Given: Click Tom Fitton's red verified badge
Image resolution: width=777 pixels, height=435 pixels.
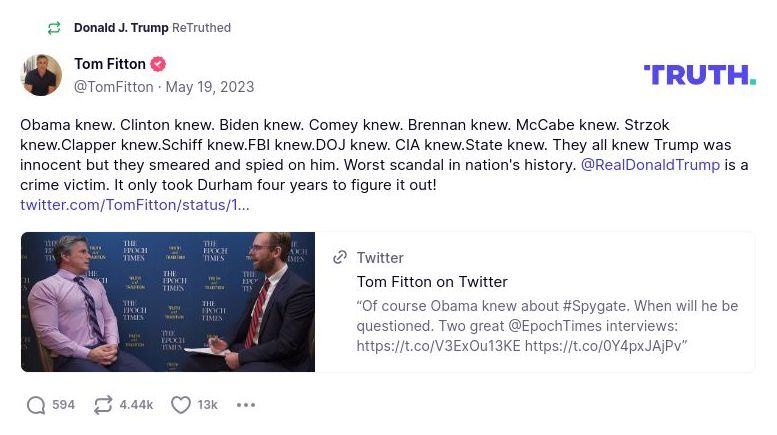Looking at the screenshot, I should [x=158, y=64].
